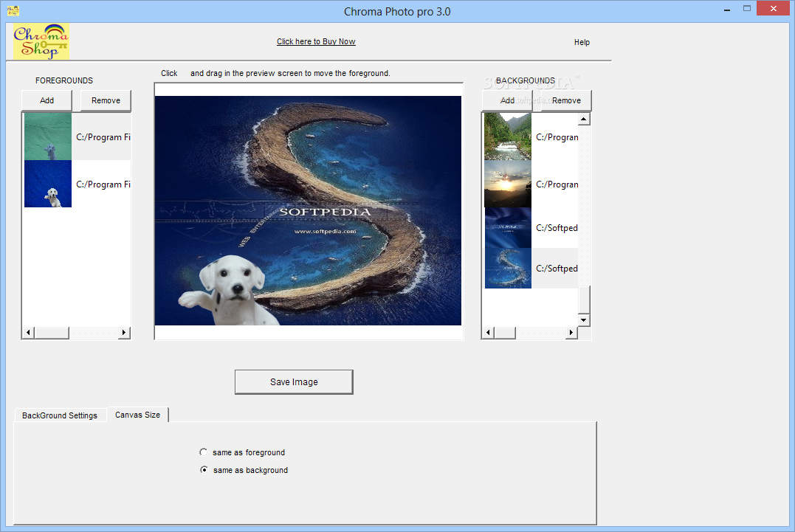This screenshot has height=532, width=795.
Task: Remove the selected foreground
Action: pyautogui.click(x=106, y=100)
